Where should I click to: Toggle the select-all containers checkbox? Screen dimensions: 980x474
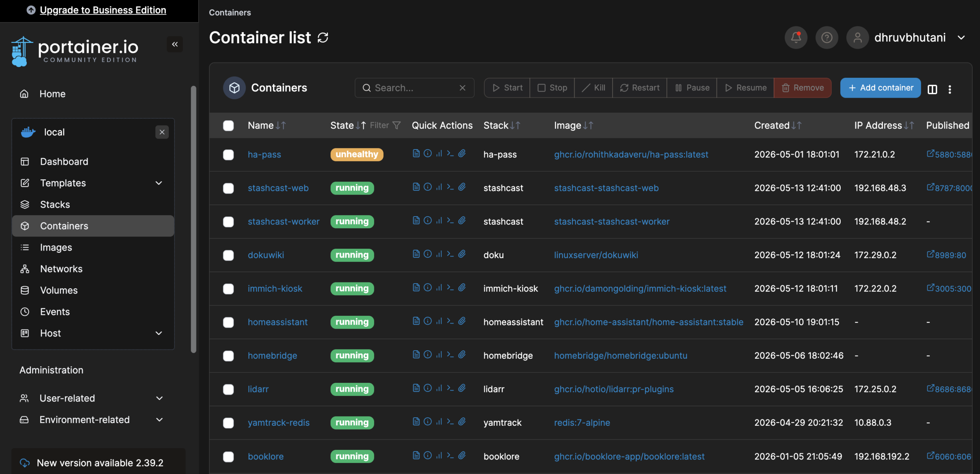(229, 126)
